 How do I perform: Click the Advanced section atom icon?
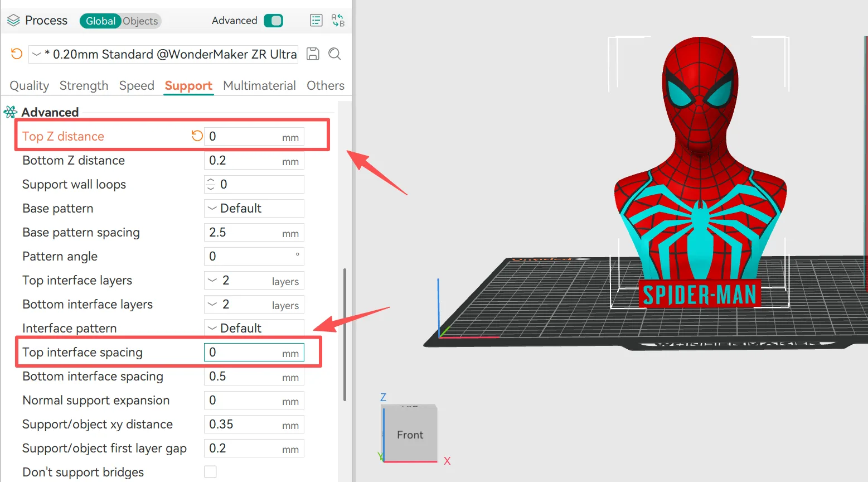coord(11,112)
